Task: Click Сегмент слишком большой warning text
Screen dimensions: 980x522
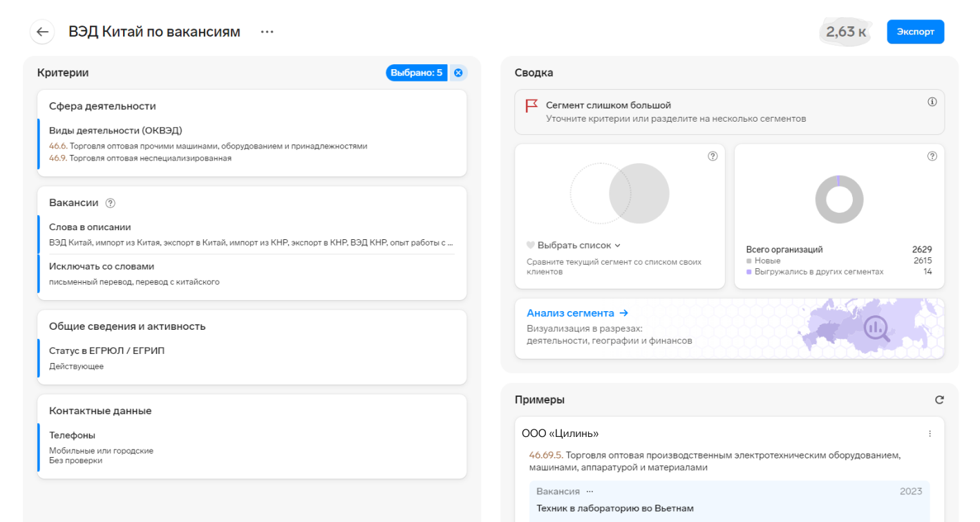Action: pyautogui.click(x=608, y=106)
